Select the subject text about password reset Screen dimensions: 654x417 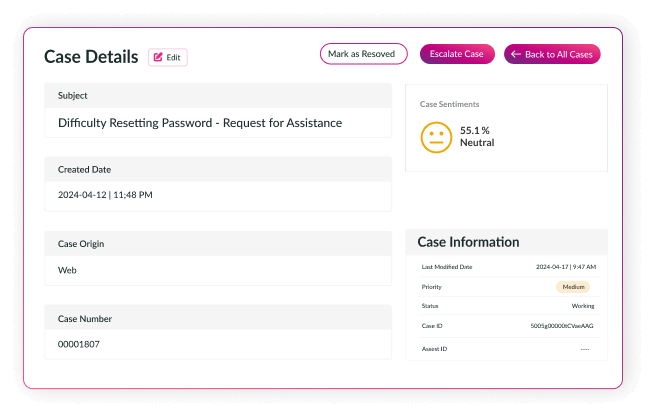coord(200,123)
